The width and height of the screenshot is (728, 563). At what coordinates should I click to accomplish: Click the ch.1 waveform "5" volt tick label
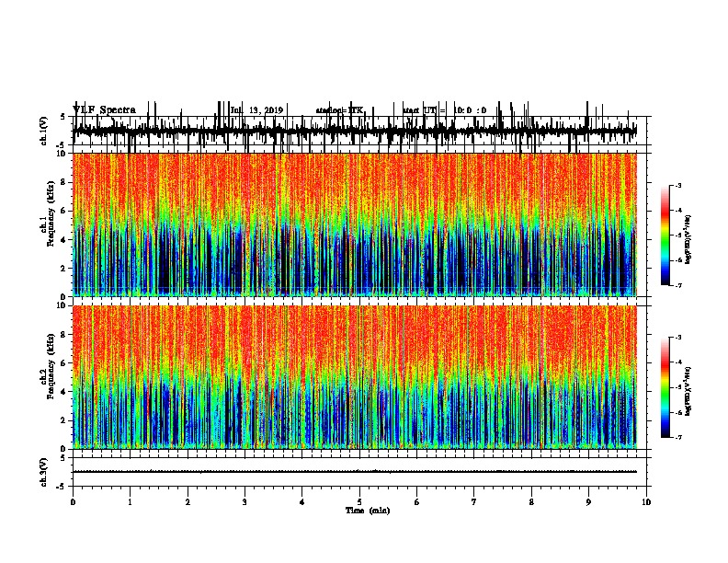point(63,117)
